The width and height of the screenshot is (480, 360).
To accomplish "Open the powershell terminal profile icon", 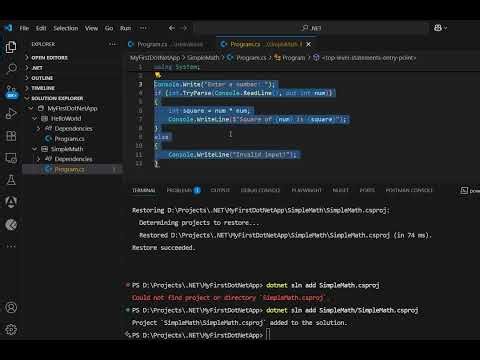I will point(464,190).
